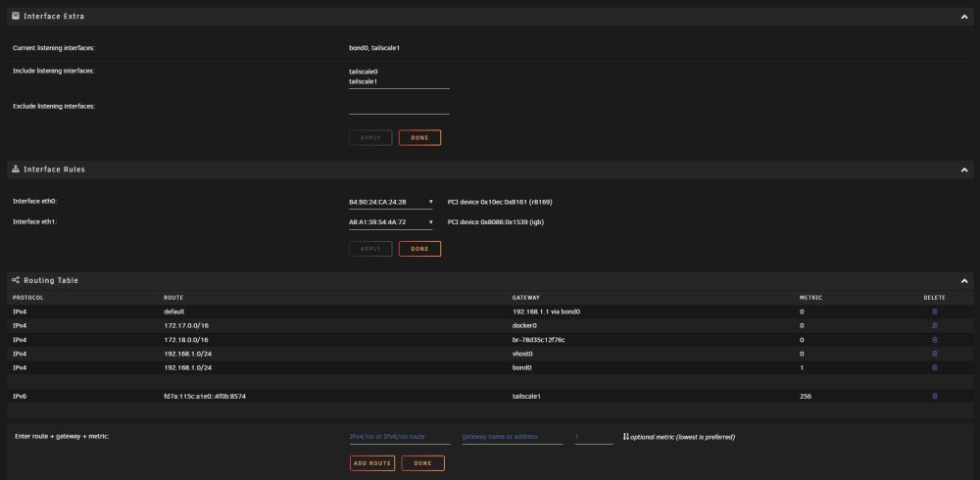Click the ROUTE column header

pos(173,298)
